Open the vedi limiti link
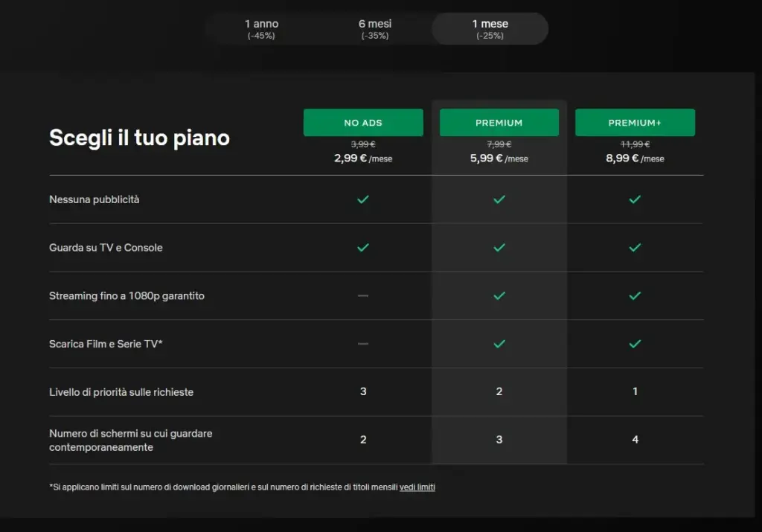This screenshot has height=532, width=762. coord(417,487)
